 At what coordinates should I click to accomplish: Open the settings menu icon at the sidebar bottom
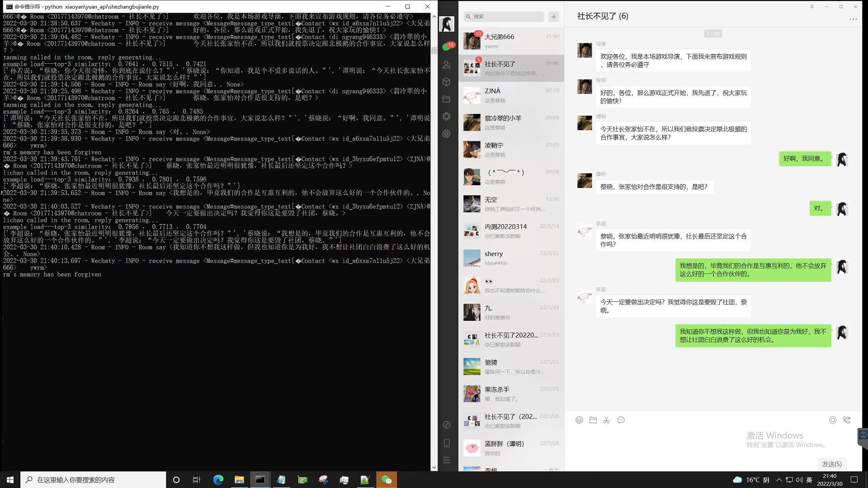coord(447,460)
